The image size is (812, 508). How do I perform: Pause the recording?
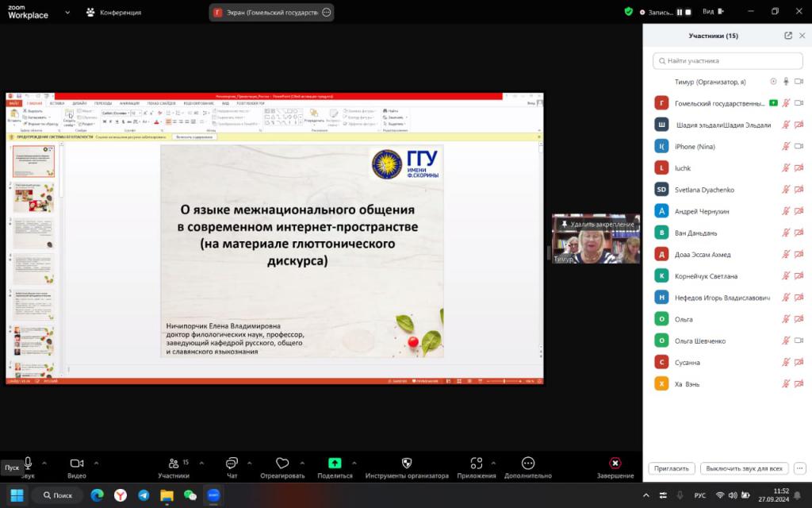point(679,13)
